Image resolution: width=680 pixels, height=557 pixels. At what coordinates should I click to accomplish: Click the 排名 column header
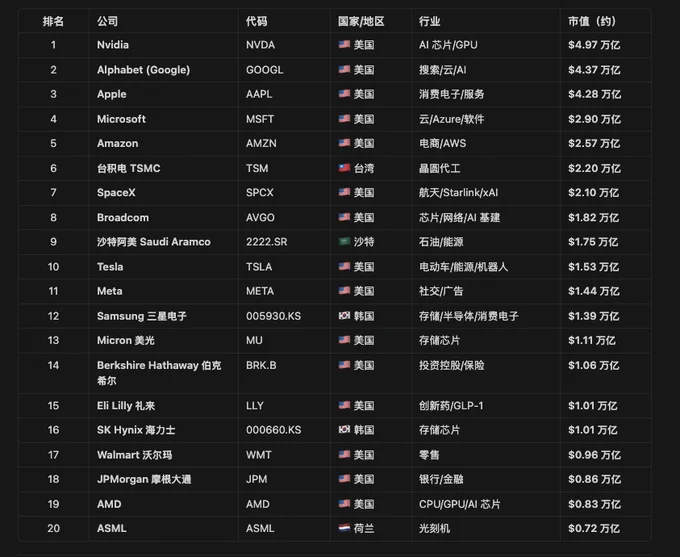(53, 21)
